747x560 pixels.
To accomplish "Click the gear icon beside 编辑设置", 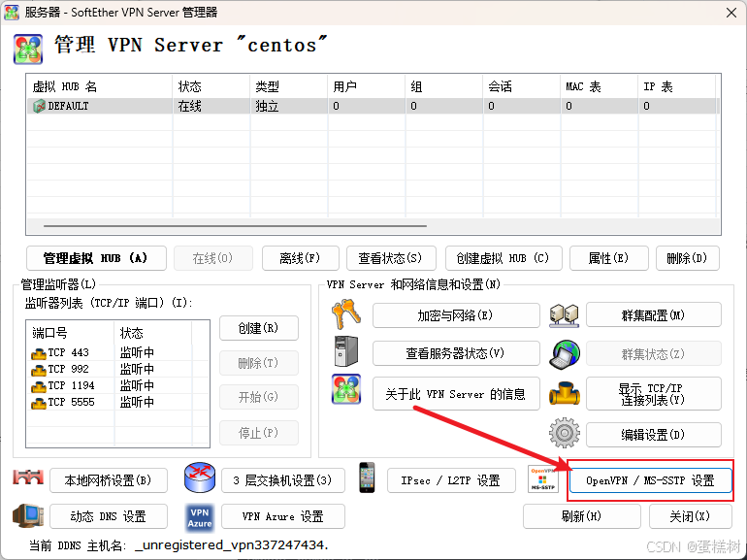I will point(564,433).
